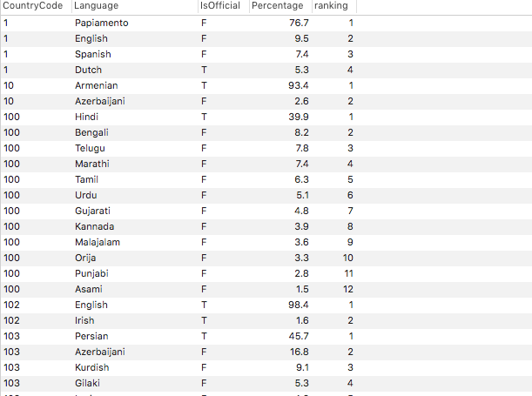
Task: Select the Persian language cell
Action: coord(91,336)
